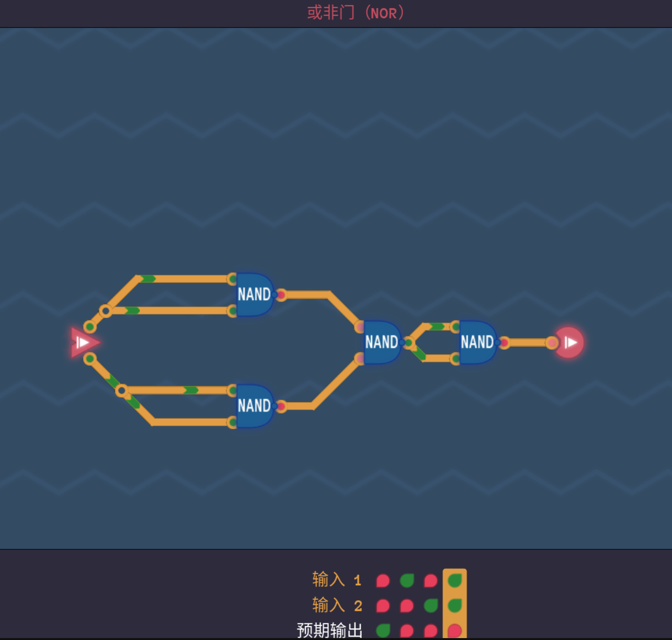Click the red input component on the left

click(x=83, y=342)
